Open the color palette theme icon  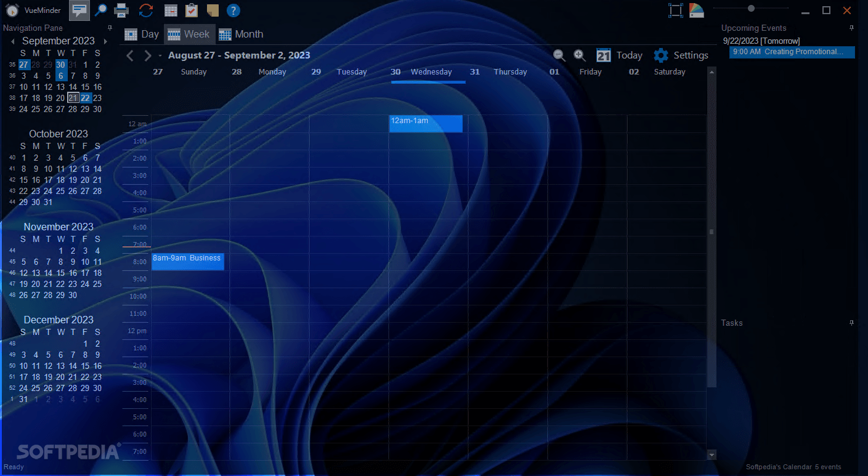696,10
